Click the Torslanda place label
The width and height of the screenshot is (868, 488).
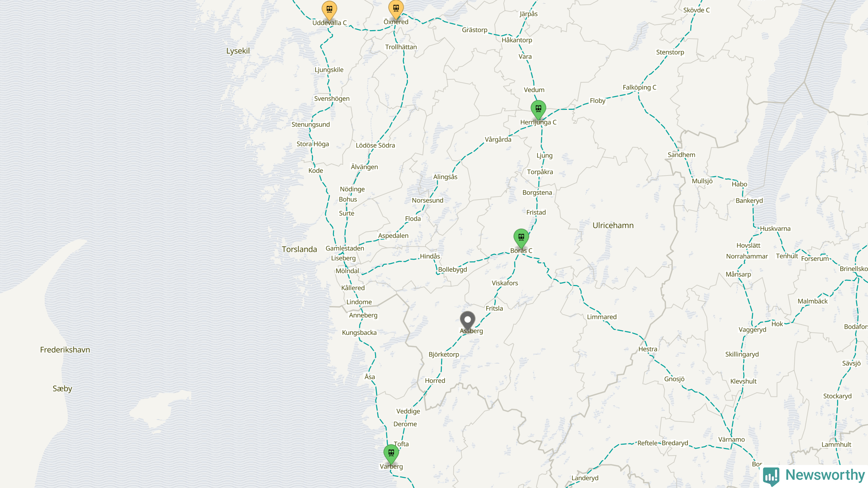tap(299, 249)
